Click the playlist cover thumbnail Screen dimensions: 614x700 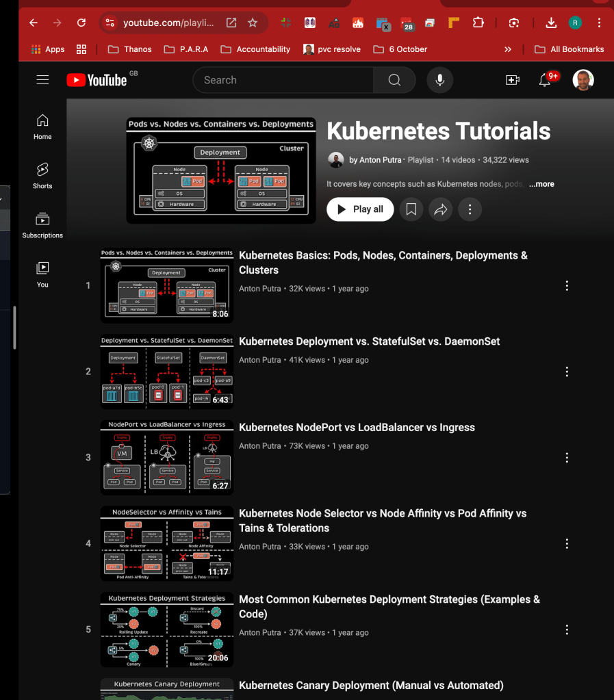point(221,170)
